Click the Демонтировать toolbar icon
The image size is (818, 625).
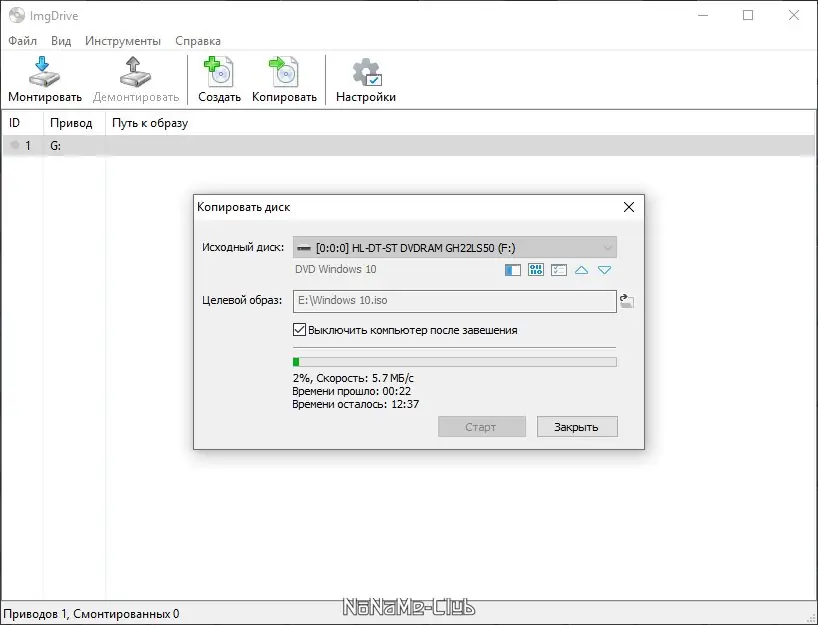point(135,72)
